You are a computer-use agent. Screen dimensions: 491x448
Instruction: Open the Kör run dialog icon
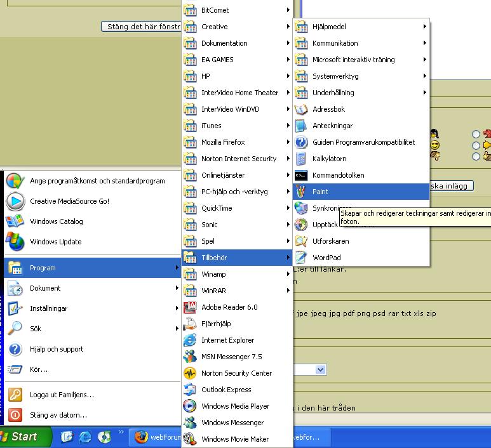(x=15, y=369)
